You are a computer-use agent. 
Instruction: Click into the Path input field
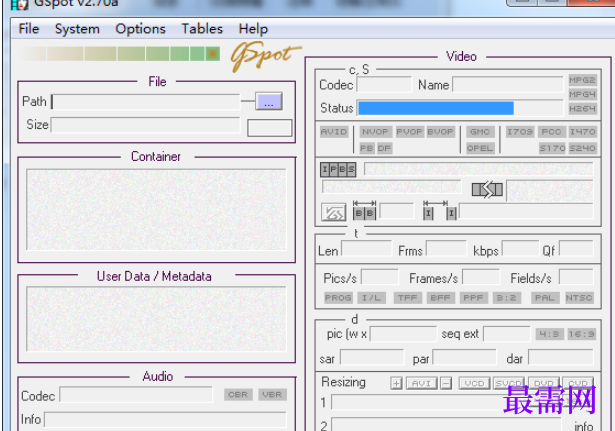[146, 102]
